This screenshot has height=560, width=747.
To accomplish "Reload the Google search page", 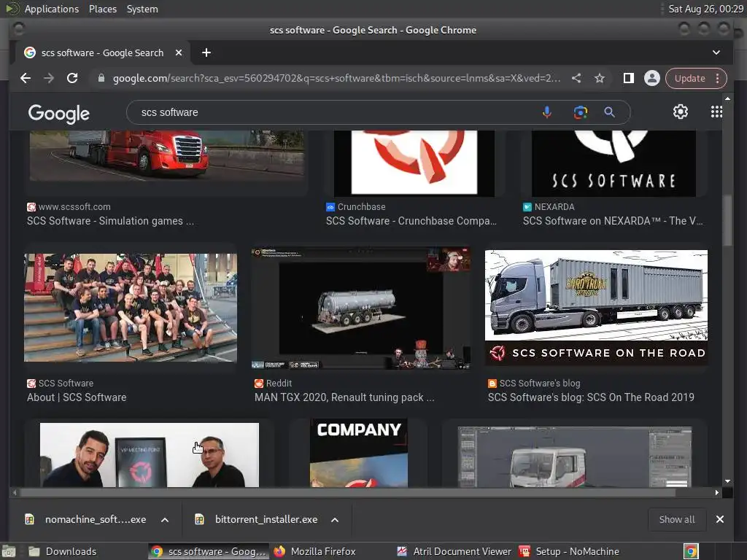I will click(x=72, y=78).
